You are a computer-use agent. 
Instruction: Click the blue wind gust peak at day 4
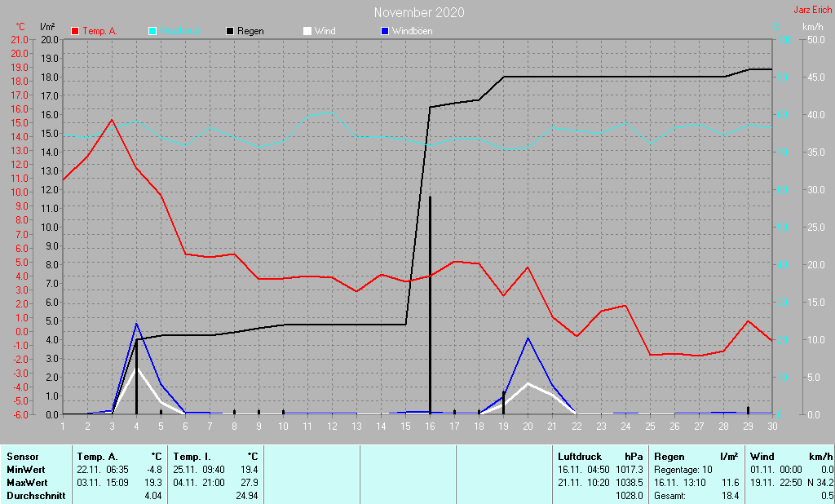pos(136,324)
